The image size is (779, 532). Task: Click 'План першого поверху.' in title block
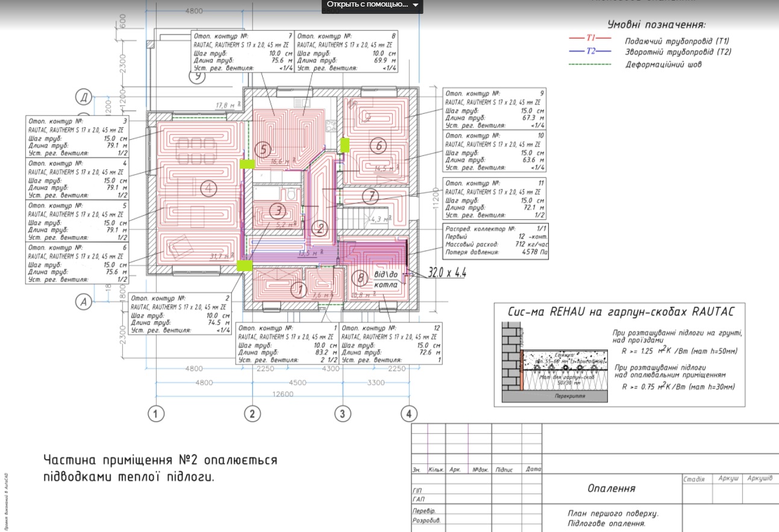coord(613,514)
